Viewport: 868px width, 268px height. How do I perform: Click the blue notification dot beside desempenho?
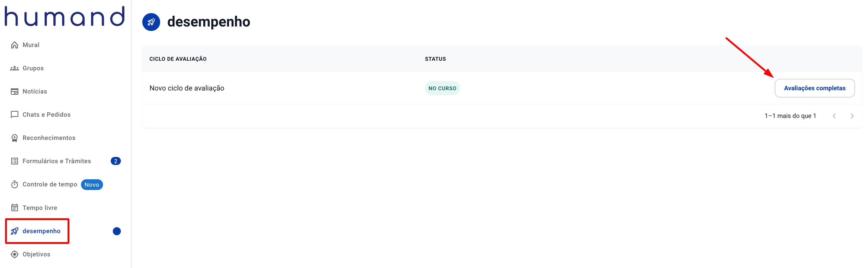pos(117,231)
